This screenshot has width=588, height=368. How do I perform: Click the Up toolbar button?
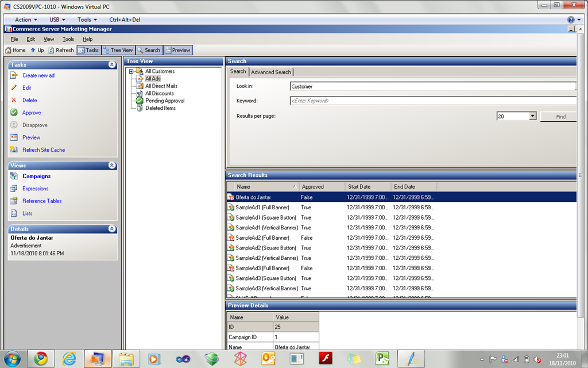[x=37, y=50]
